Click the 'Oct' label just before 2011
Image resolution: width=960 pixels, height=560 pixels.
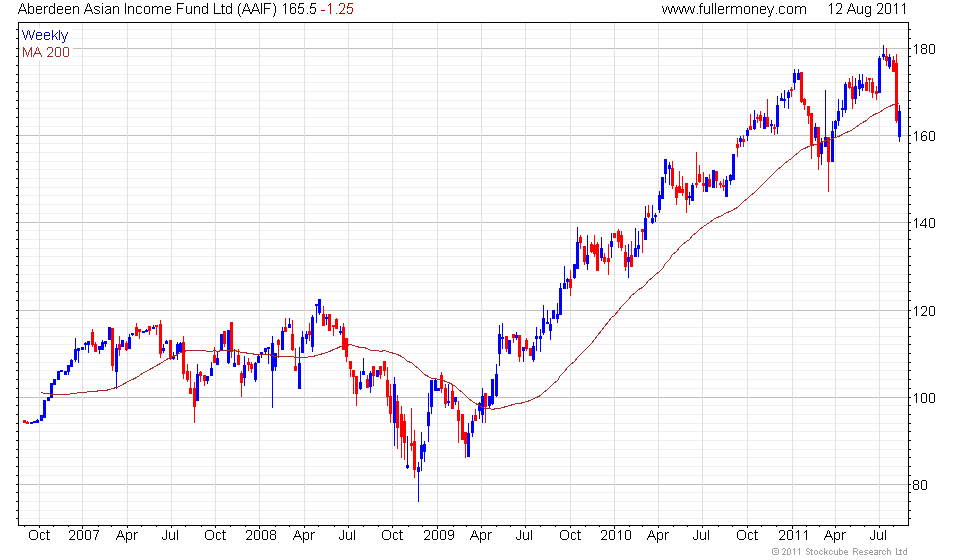pyautogui.click(x=747, y=535)
